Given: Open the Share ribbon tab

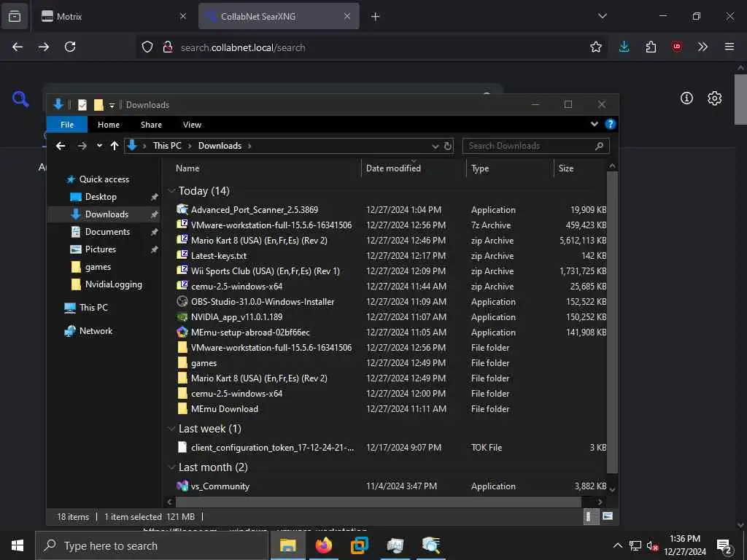Looking at the screenshot, I should (151, 125).
